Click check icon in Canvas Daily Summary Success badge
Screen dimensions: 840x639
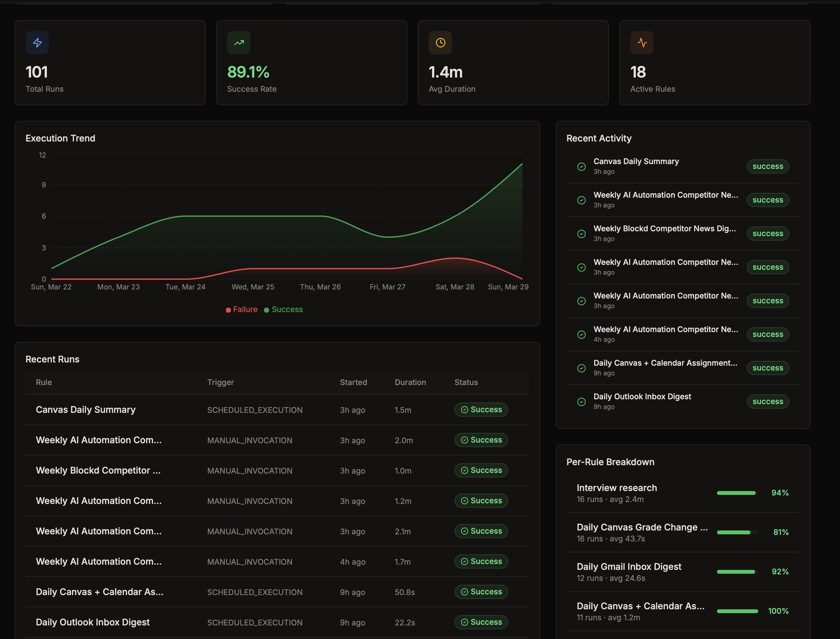(x=464, y=410)
